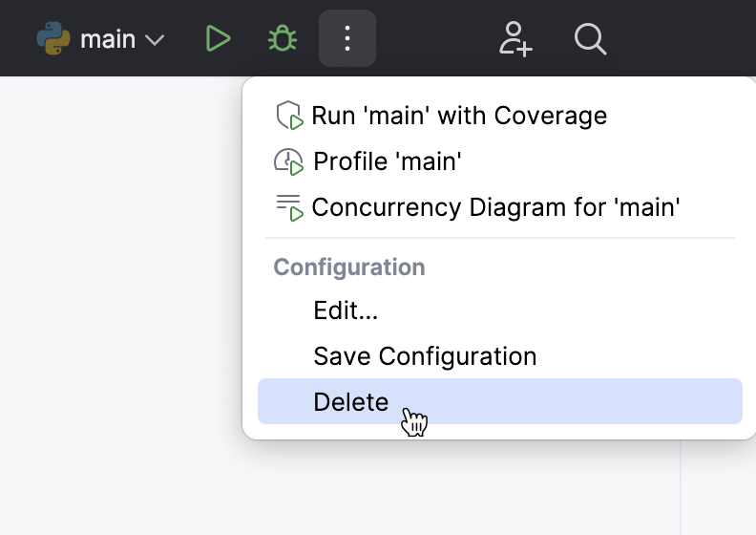The width and height of the screenshot is (756, 535).
Task: Click the green Run button
Action: pyautogui.click(x=219, y=39)
